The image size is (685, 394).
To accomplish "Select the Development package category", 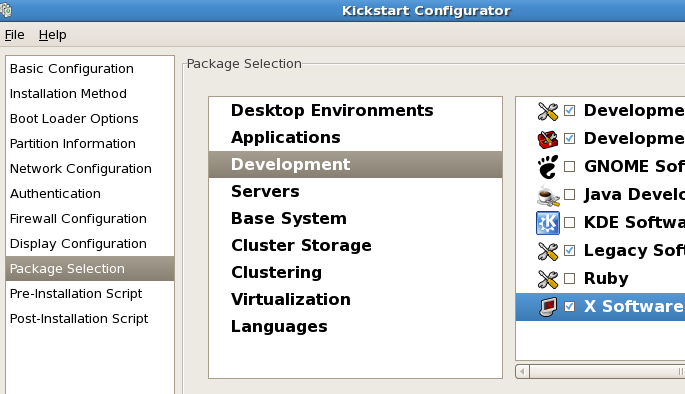I will pyautogui.click(x=355, y=164).
